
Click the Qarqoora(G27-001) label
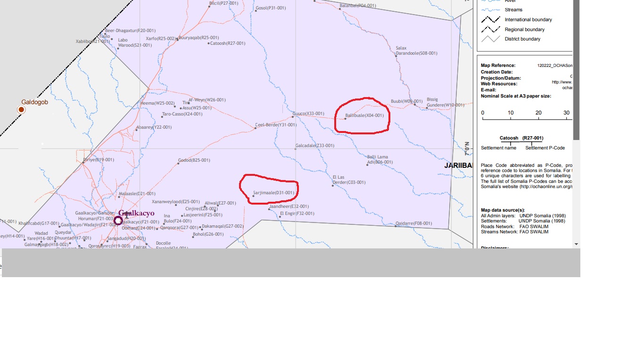coord(179,228)
